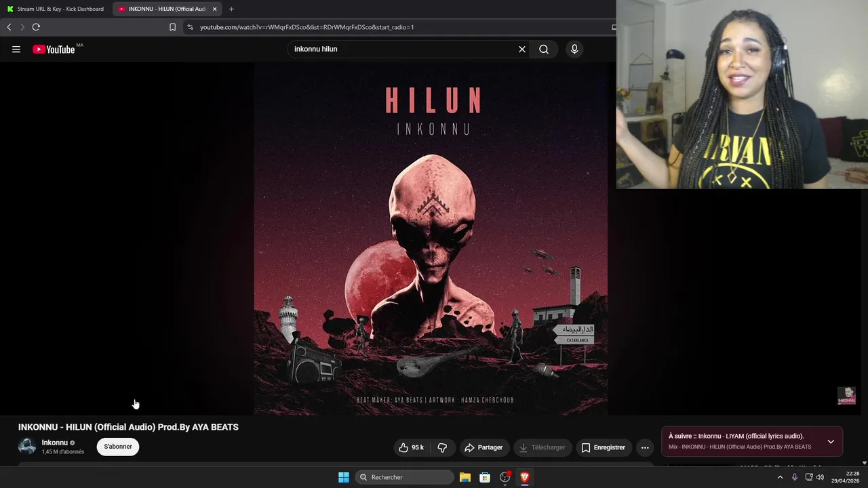
Task: Open the YouTube hamburger guide menu
Action: [16, 49]
